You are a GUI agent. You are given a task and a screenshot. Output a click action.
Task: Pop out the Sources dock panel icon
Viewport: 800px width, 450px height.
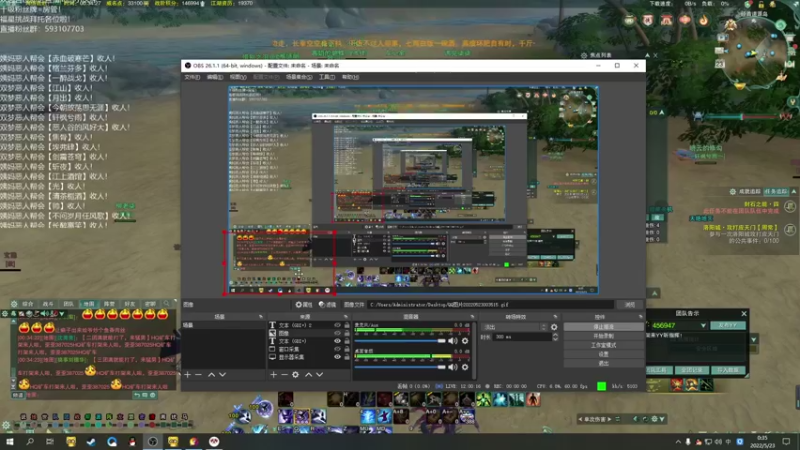pos(346,317)
